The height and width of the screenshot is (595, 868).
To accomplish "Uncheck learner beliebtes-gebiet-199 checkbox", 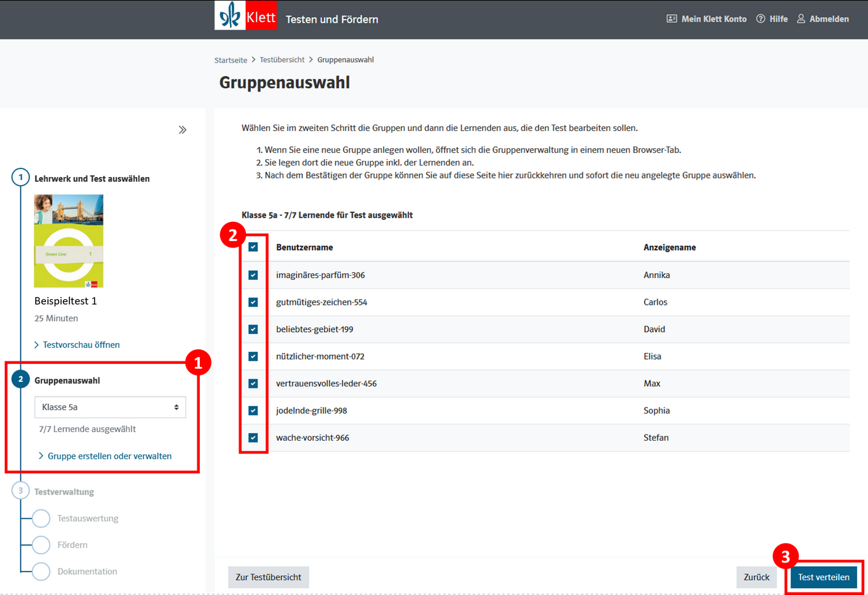I will [x=253, y=329].
